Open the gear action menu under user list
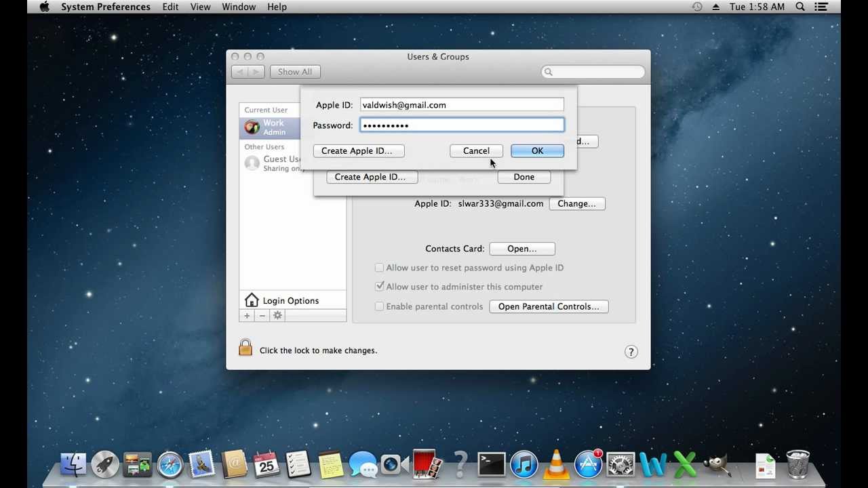The width and height of the screenshot is (868, 488). coord(277,316)
